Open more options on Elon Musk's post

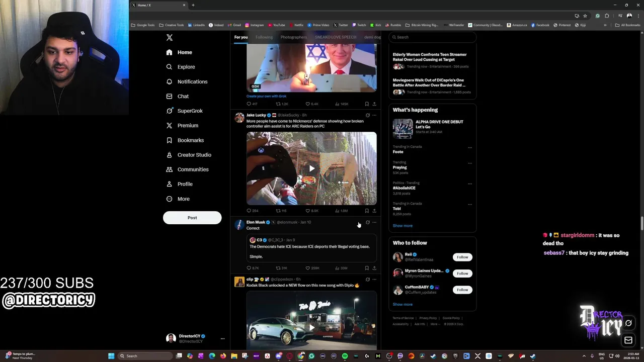(x=374, y=222)
